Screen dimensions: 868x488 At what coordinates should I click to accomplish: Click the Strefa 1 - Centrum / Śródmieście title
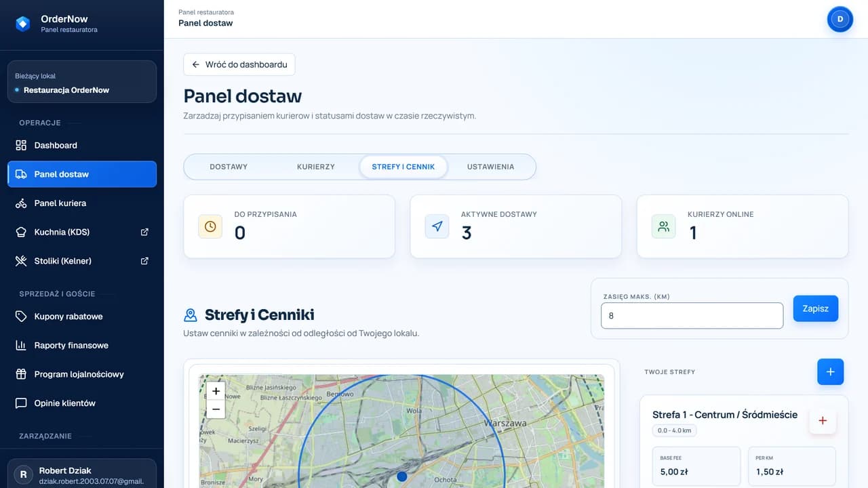click(x=725, y=414)
